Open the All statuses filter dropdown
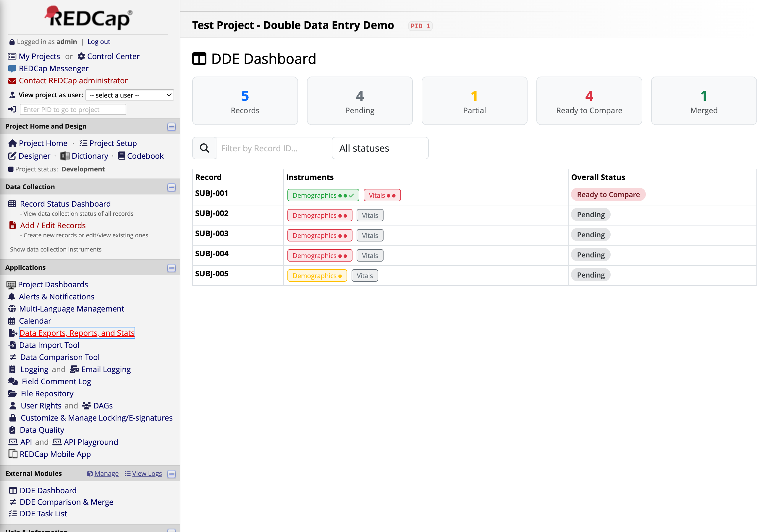Screen dimensions: 757x532 pyautogui.click(x=380, y=148)
